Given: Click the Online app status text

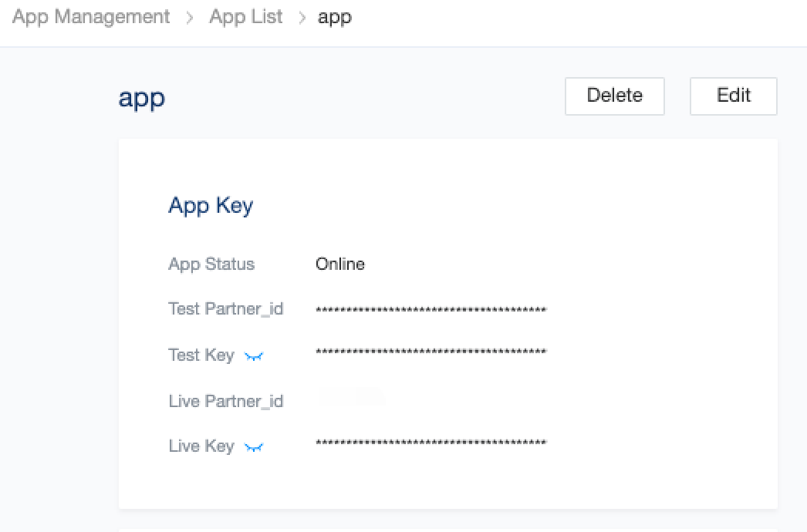Looking at the screenshot, I should (340, 264).
